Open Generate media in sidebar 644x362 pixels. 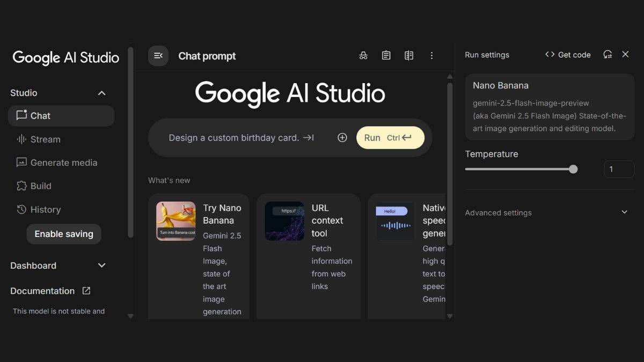(x=63, y=162)
